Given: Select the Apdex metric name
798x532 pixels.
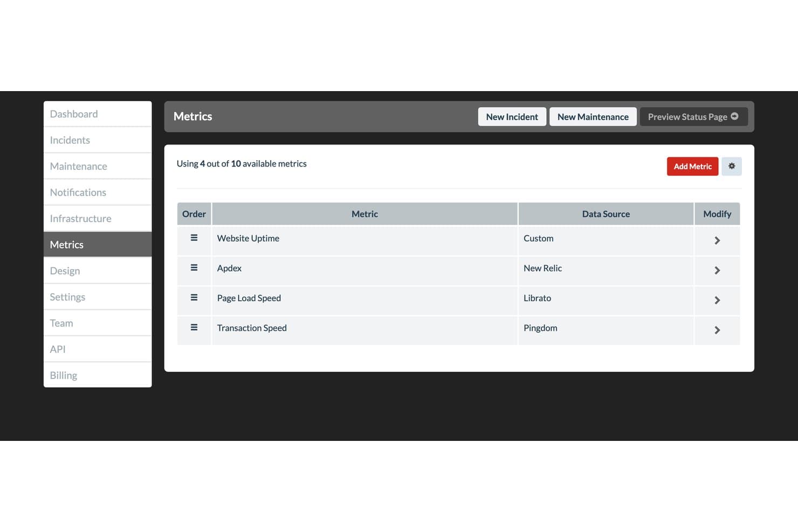Looking at the screenshot, I should [x=229, y=268].
